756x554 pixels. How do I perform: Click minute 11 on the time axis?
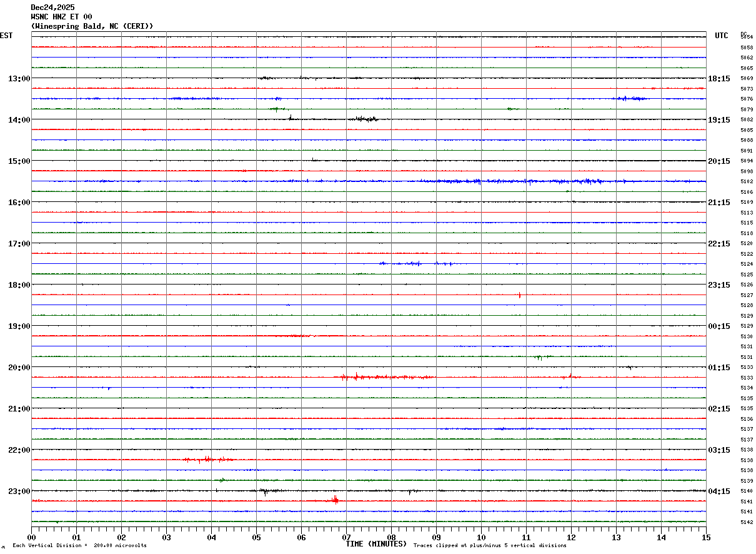[526, 537]
